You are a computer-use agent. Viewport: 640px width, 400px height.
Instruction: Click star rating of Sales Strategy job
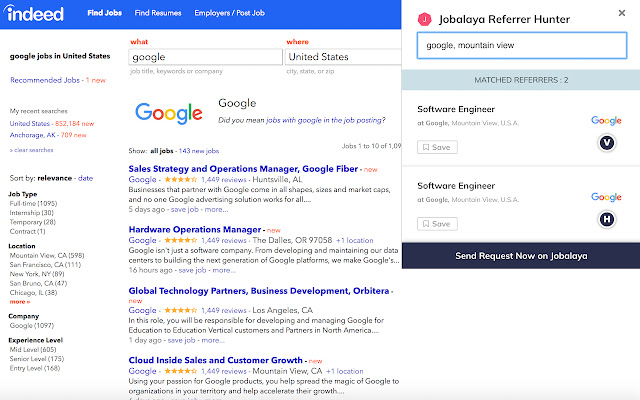click(x=180, y=180)
